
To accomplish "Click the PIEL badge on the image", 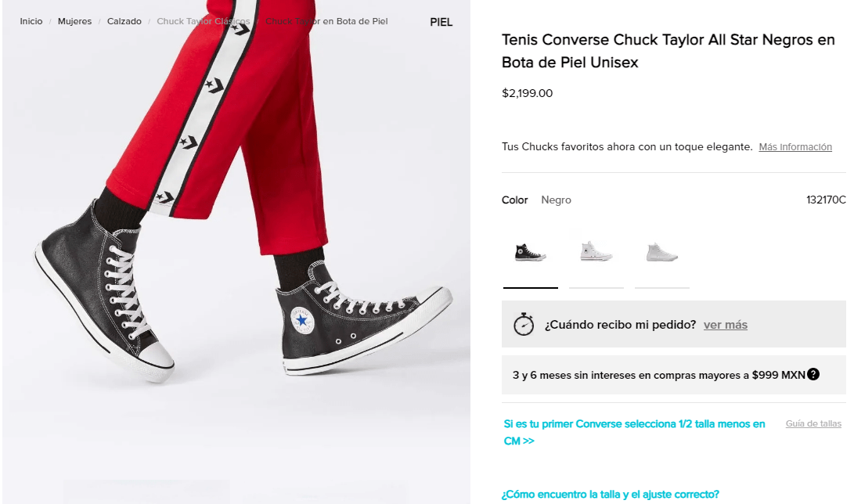I will tap(441, 22).
